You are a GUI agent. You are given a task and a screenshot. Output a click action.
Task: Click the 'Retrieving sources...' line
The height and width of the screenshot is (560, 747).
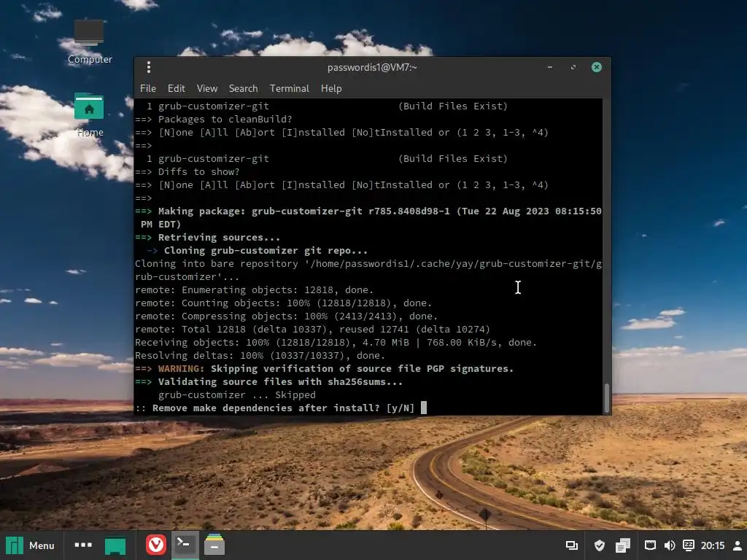pos(207,237)
